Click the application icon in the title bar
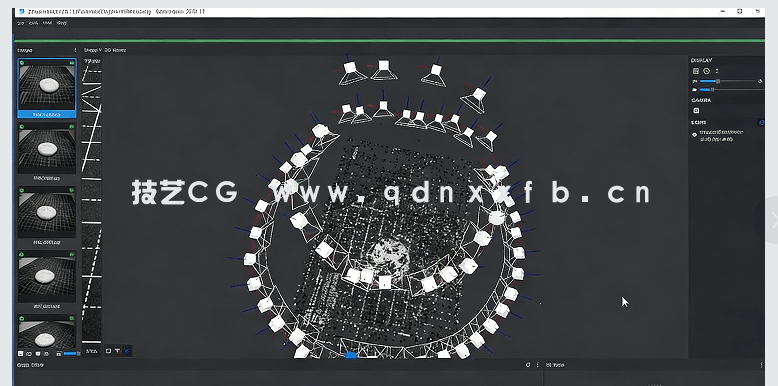The height and width of the screenshot is (386, 778). [21, 11]
